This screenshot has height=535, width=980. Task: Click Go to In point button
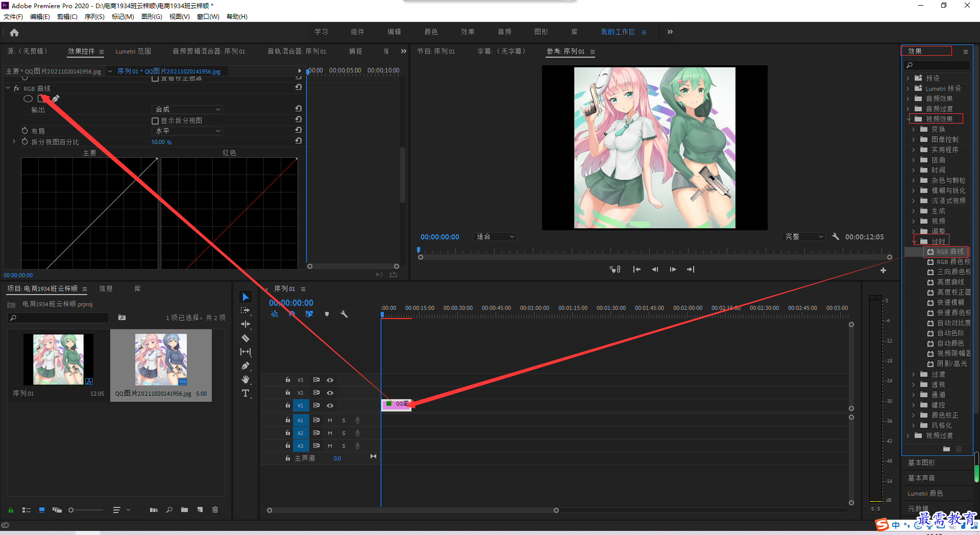point(636,270)
